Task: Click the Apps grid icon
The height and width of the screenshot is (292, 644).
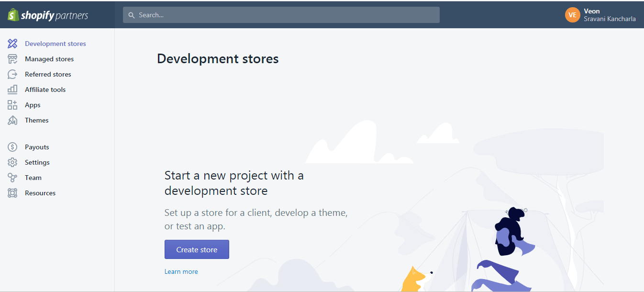Action: click(12, 105)
